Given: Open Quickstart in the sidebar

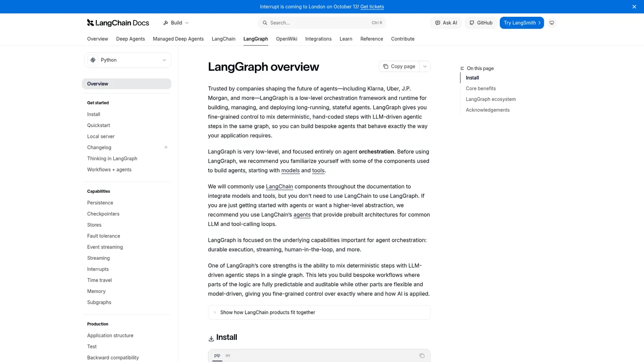Looking at the screenshot, I should [99, 125].
